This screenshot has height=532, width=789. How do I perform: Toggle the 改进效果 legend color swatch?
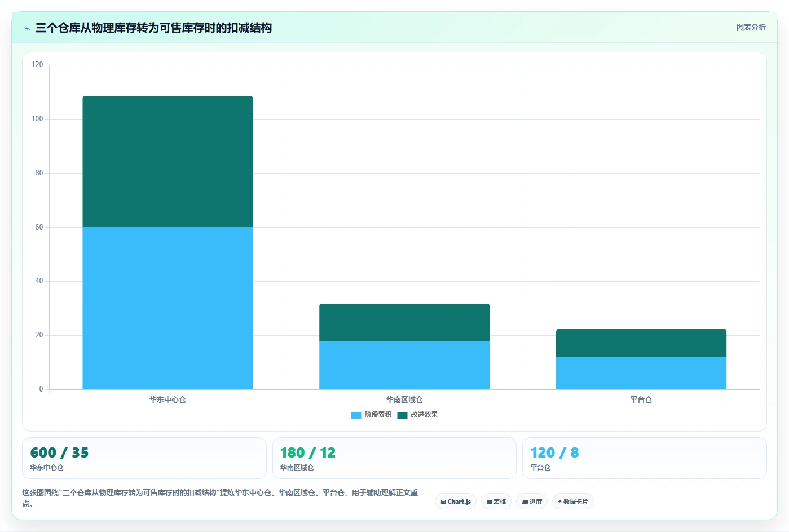402,415
